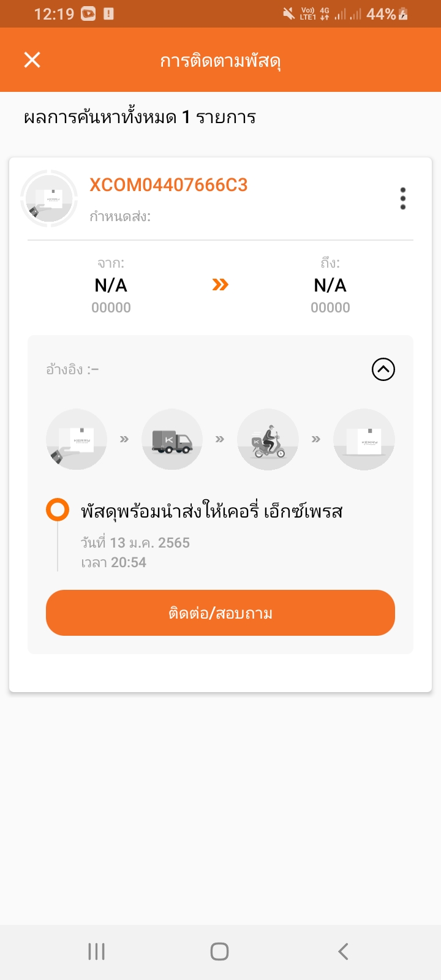
Task: Tap the motorcycle courier stage icon
Action: click(x=268, y=439)
